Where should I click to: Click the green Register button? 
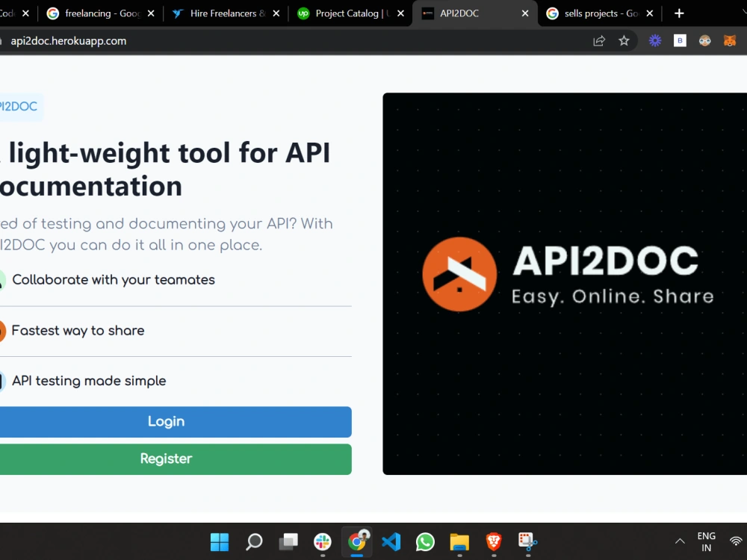coord(176,459)
